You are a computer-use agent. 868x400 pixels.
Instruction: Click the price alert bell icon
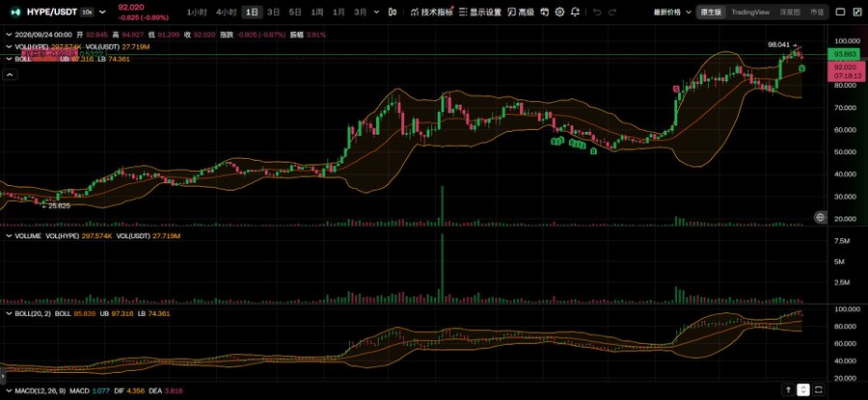click(576, 12)
